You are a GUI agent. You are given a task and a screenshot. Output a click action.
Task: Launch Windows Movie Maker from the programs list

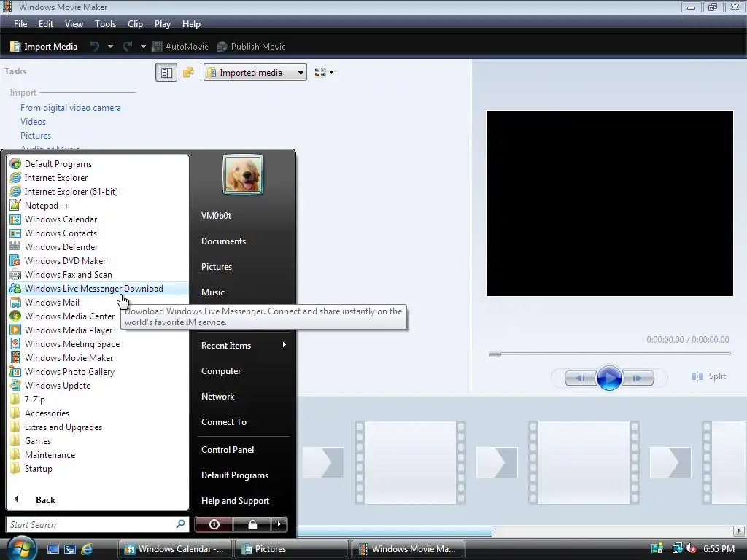pyautogui.click(x=98, y=357)
